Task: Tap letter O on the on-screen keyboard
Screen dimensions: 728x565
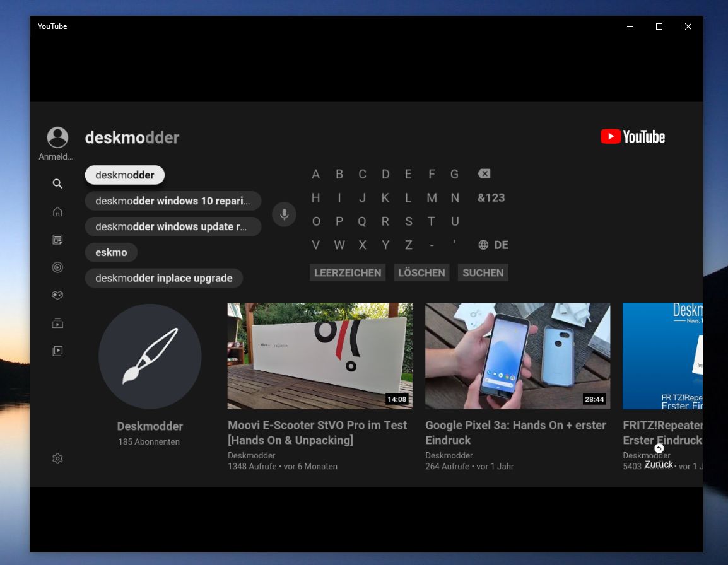Action: point(316,221)
